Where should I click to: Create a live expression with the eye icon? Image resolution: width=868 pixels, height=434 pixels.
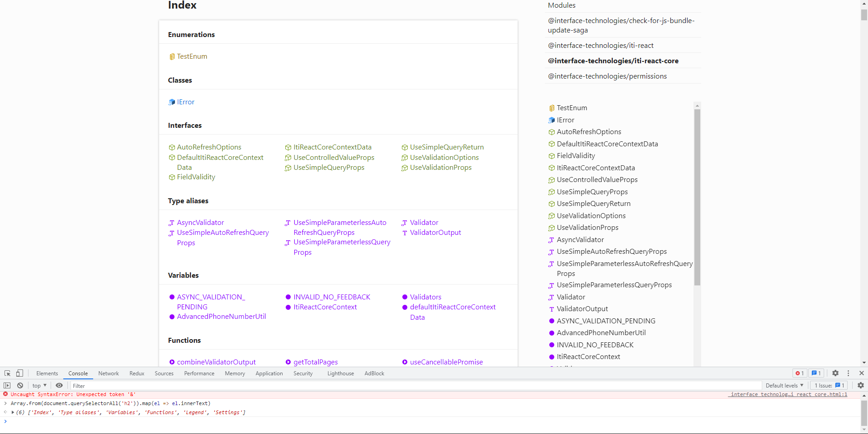pyautogui.click(x=59, y=385)
